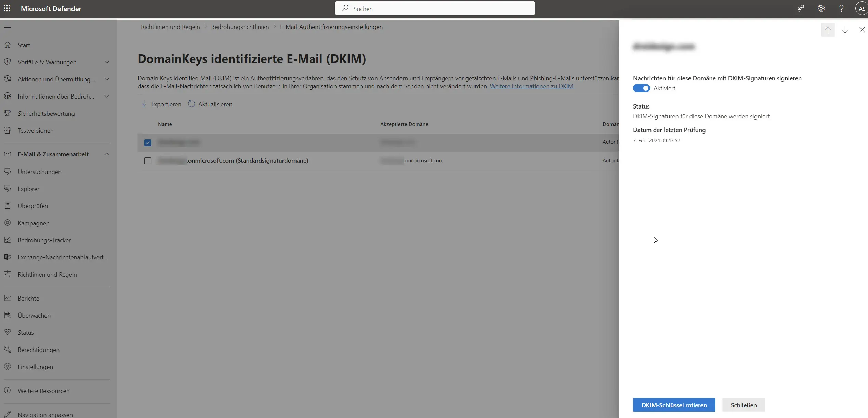Expand Aktionen und Übermittlung chevron
Image resolution: width=868 pixels, height=418 pixels.
(107, 79)
